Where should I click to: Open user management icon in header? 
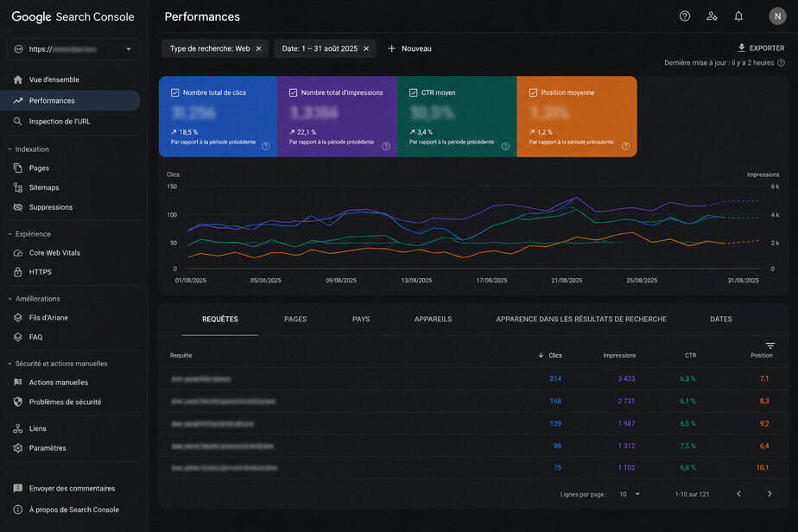click(712, 16)
